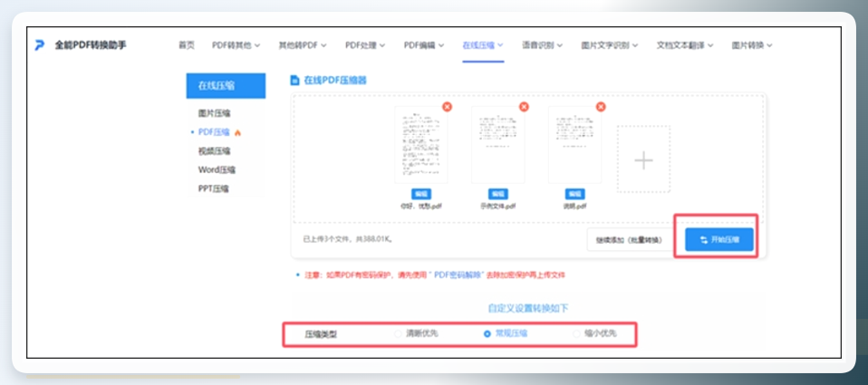868x385 pixels.
Task: Click the 在线压缩 sidebar header
Action: [x=226, y=86]
